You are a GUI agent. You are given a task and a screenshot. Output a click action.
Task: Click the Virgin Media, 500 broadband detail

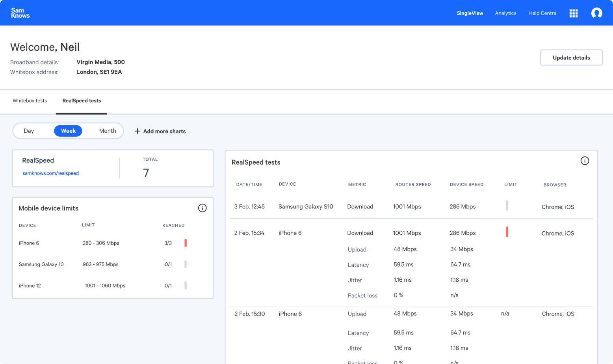point(100,62)
